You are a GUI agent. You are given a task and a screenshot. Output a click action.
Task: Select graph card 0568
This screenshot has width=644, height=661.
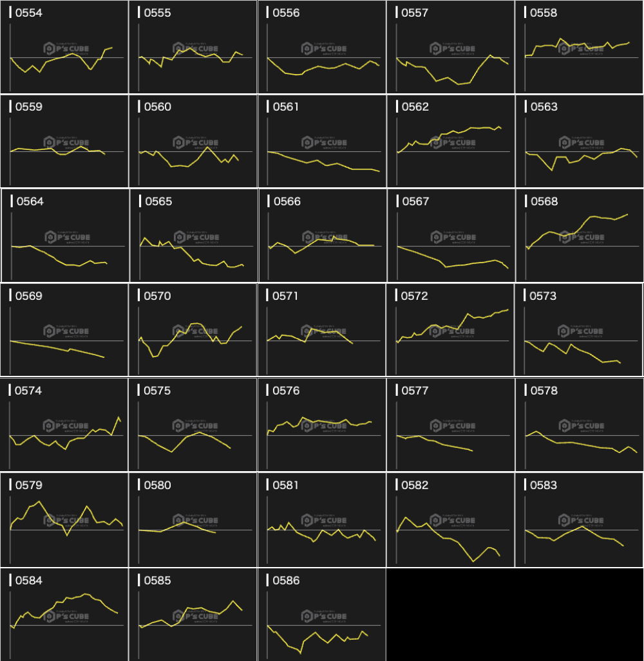pyautogui.click(x=580, y=236)
